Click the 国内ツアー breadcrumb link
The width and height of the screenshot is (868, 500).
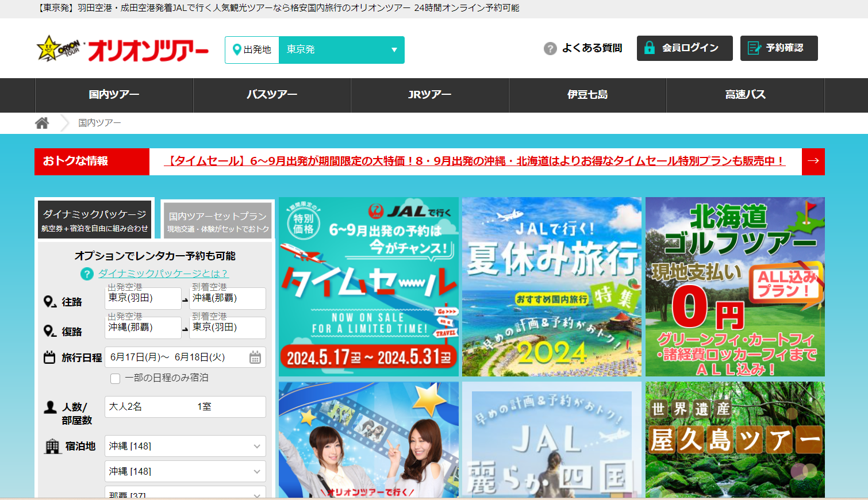(99, 123)
